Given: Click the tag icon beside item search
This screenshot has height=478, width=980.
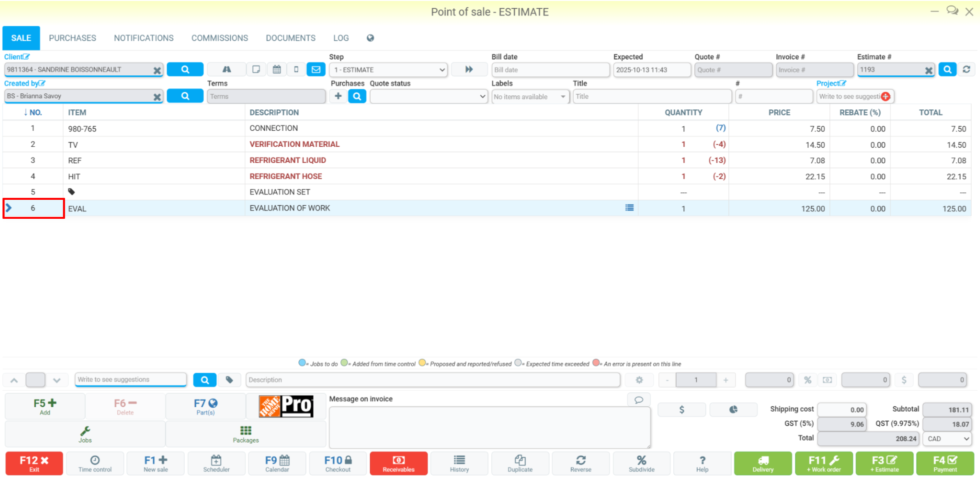Looking at the screenshot, I should click(229, 380).
